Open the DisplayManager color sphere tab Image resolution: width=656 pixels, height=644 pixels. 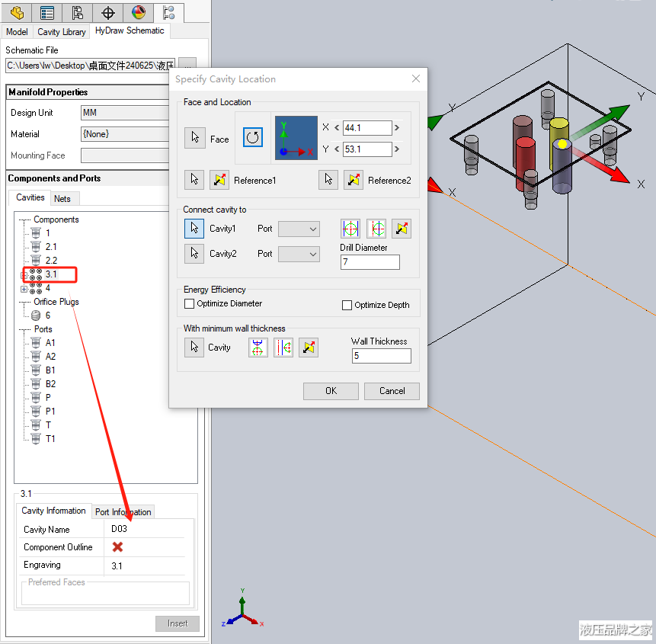coord(138,13)
